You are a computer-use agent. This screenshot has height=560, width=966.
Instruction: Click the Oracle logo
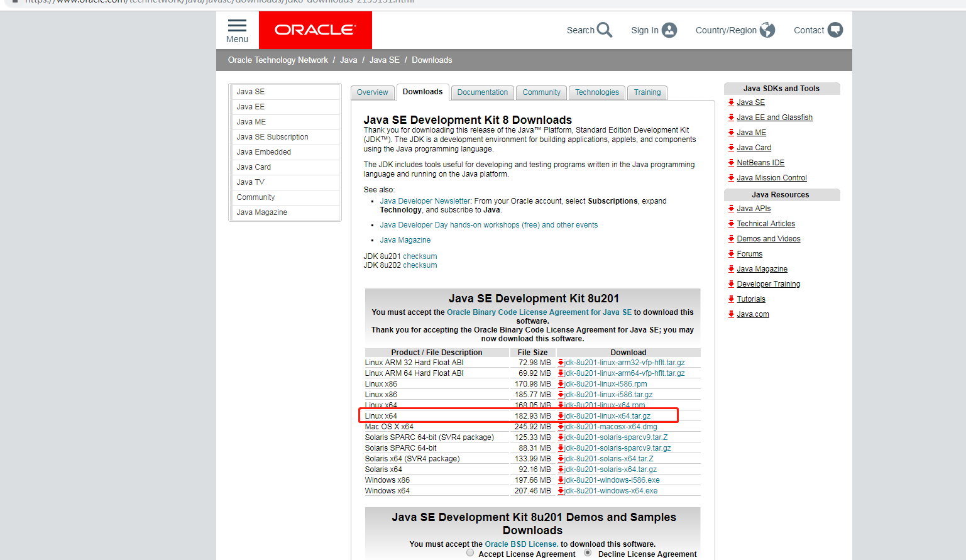[316, 30]
